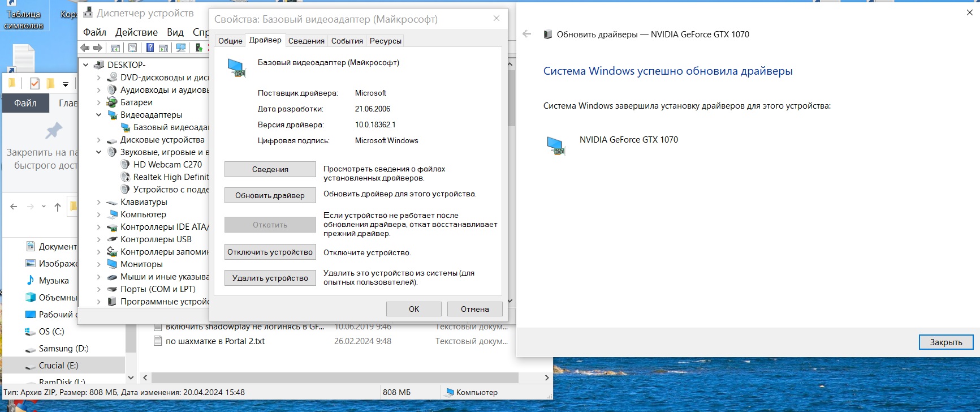Select the Мониторы monitor icon
Screen dimensions: 980x412
point(112,264)
